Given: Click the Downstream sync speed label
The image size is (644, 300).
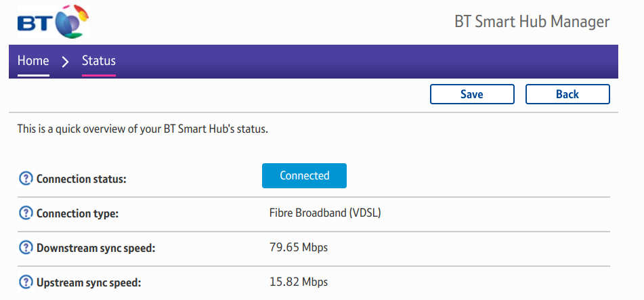Looking at the screenshot, I should 95,248.
